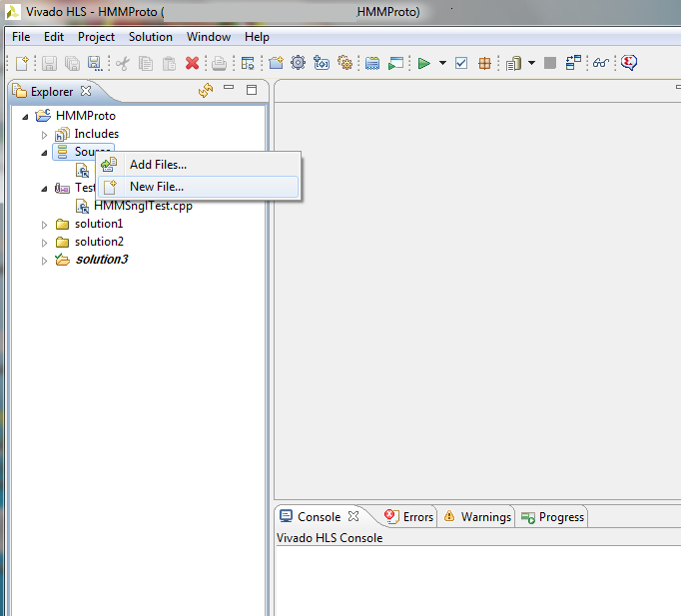The image size is (681, 616).
Task: Click the Cut scissors icon
Action: [123, 63]
